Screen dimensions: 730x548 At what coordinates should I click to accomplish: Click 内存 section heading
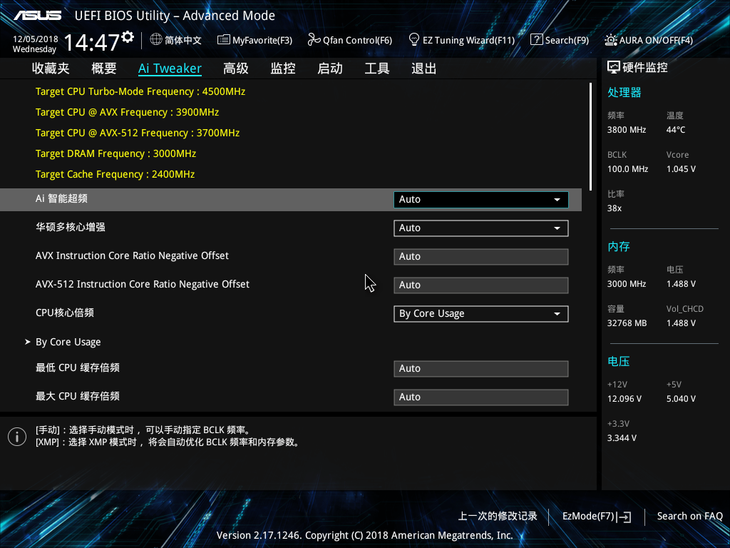[x=618, y=247]
